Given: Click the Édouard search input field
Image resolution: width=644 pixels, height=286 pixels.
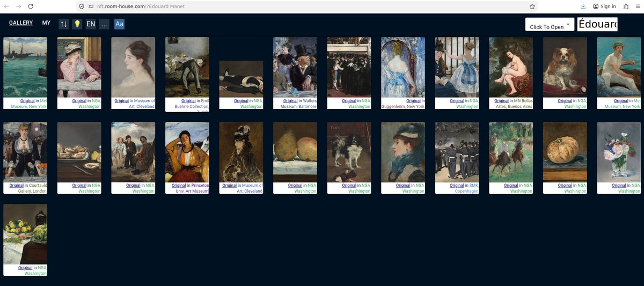Looking at the screenshot, I should point(597,24).
